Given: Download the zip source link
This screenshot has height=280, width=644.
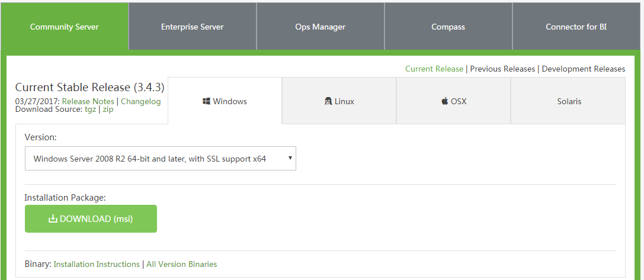Looking at the screenshot, I should click(x=108, y=110).
